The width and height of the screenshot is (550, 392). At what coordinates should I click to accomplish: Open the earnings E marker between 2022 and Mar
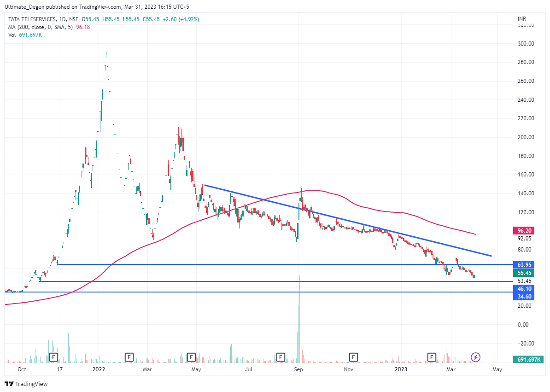click(129, 357)
